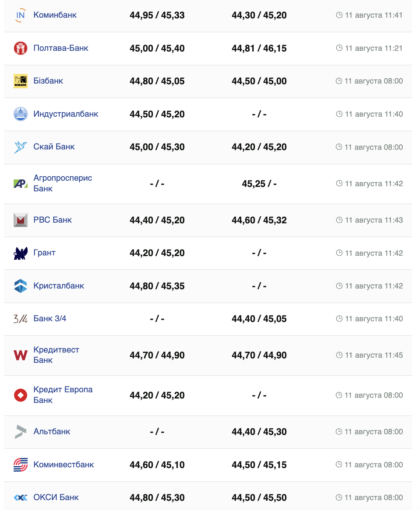The height and width of the screenshot is (510, 420).
Task: Click the Бізбанк yellow logo icon
Action: 21,81
